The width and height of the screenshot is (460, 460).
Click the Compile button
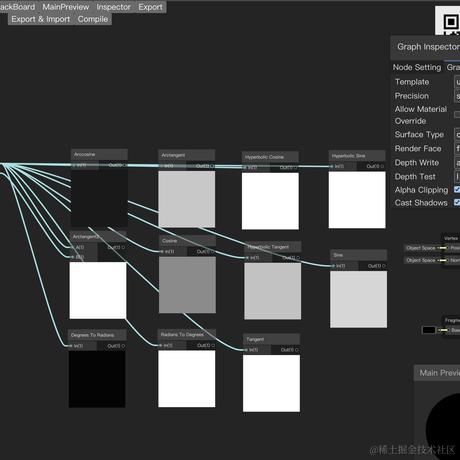[x=93, y=19]
